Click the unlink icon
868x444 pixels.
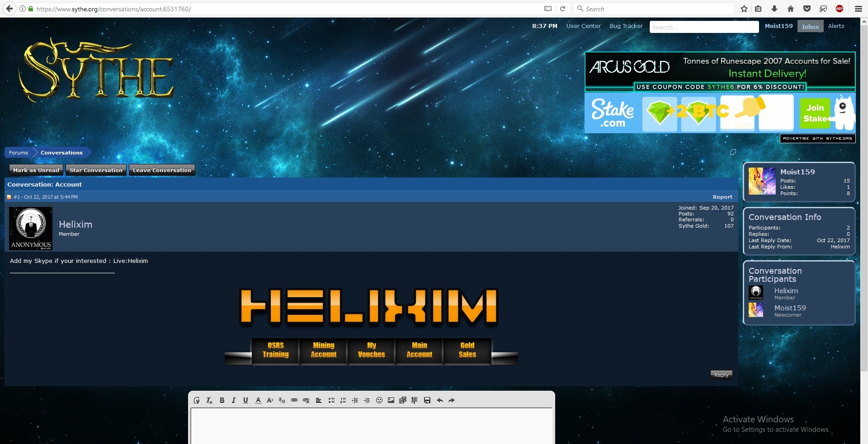pyautogui.click(x=306, y=400)
